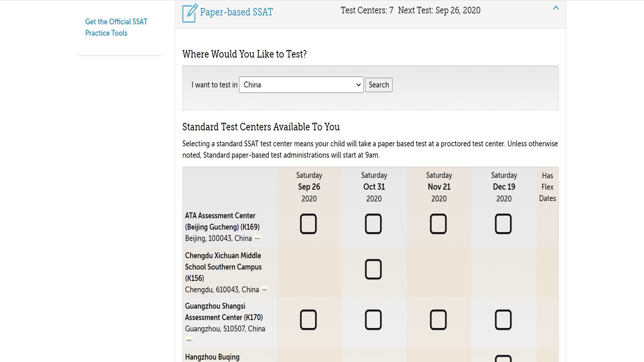Open the country dropdown showing China

point(301,85)
